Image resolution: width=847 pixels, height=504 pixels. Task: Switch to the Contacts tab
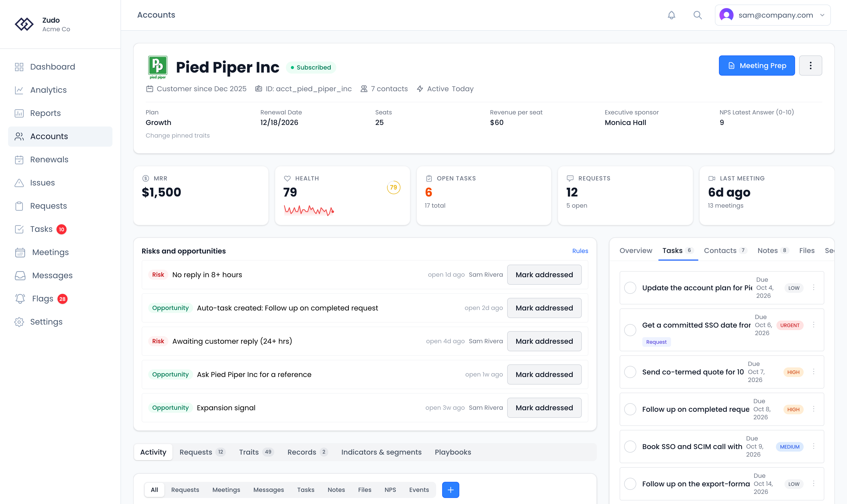725,251
